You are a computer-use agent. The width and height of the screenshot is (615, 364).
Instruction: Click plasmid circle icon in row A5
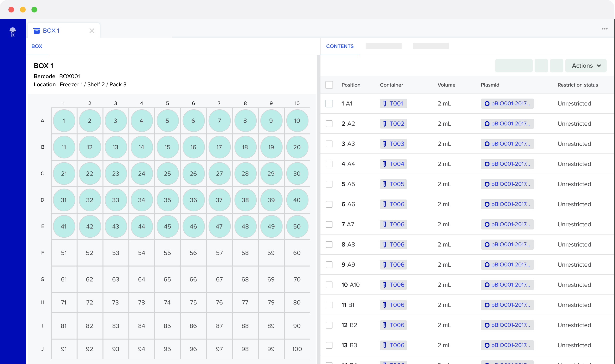pos(487,184)
